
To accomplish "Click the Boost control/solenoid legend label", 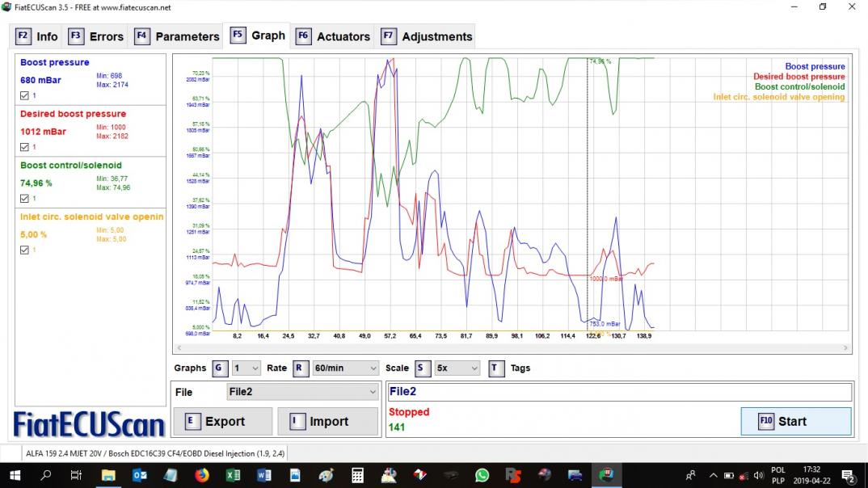I will pos(799,87).
